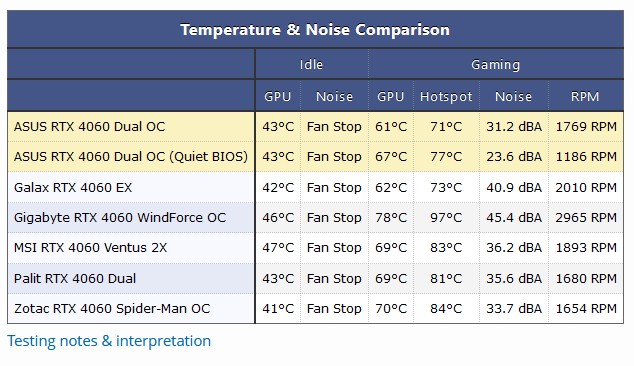Click the MSI RTX 4060 Ventus 2X label

[90, 248]
